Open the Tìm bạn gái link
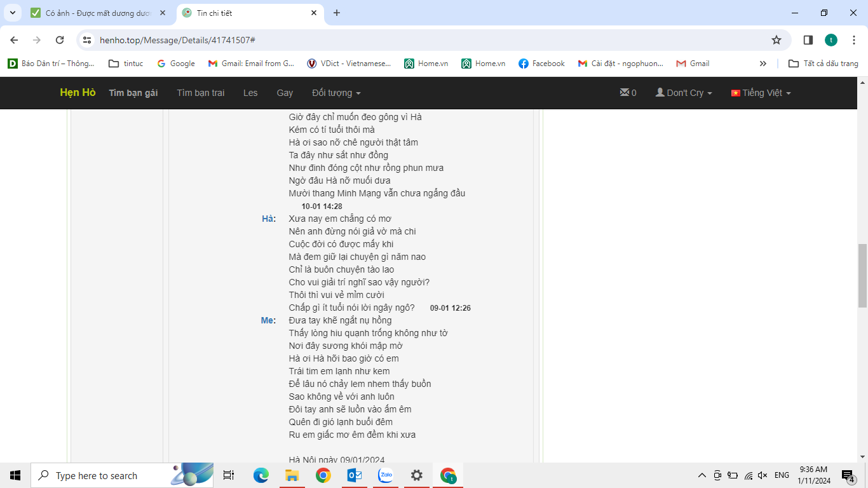This screenshot has height=488, width=868. [133, 93]
